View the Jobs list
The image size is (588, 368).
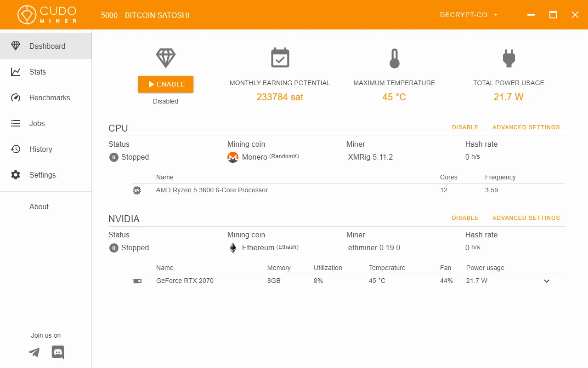37,123
